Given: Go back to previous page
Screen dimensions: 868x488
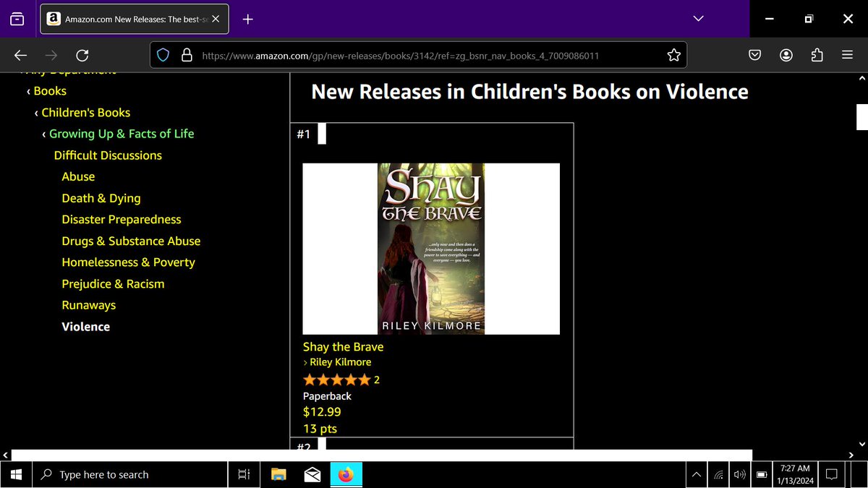Looking at the screenshot, I should [x=20, y=55].
